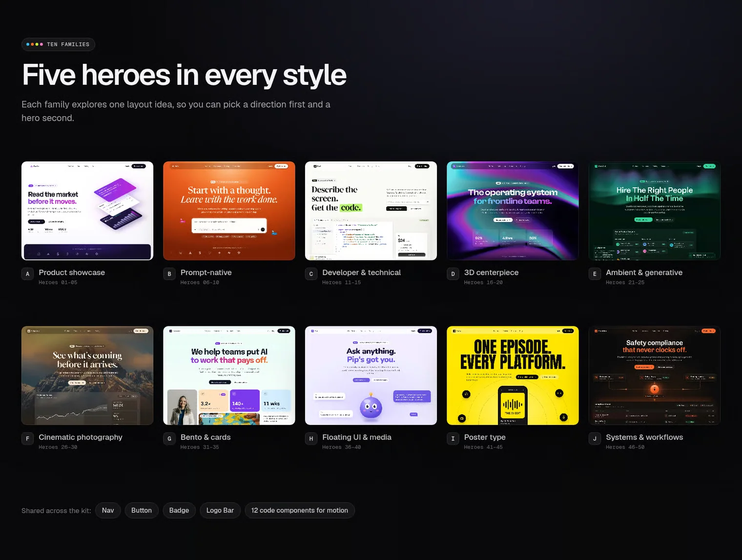The width and height of the screenshot is (742, 560).
Task: Click the Logo Bar component pill
Action: point(220,510)
